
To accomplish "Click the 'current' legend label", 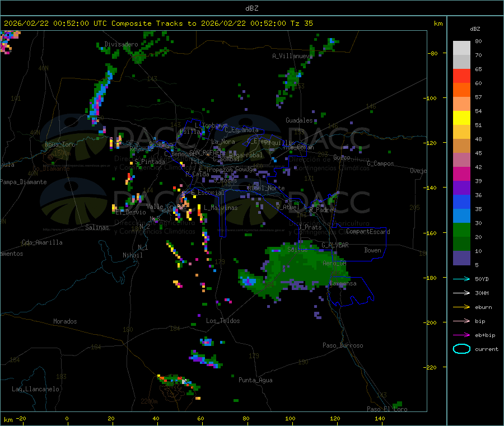I will tap(487, 349).
